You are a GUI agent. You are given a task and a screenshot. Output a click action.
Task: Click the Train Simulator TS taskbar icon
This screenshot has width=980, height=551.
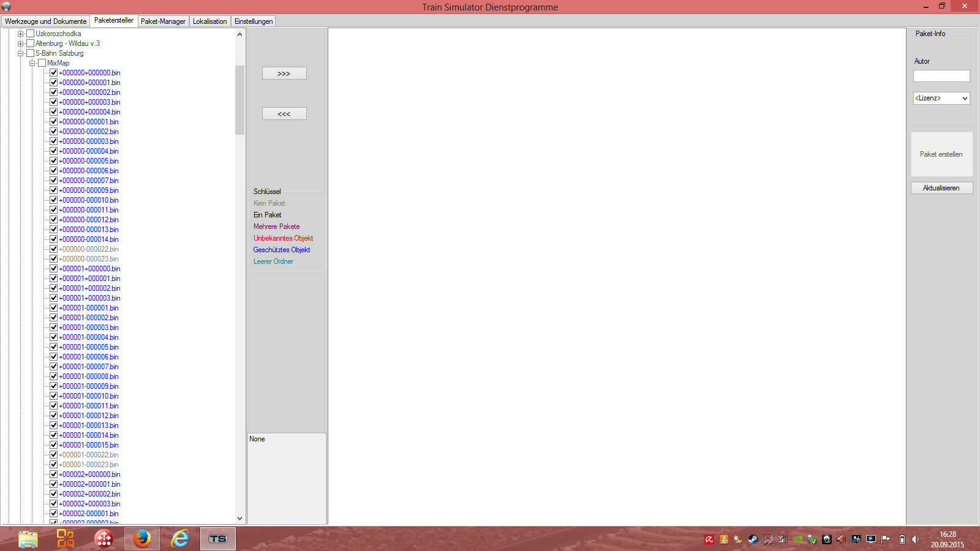[x=218, y=539]
